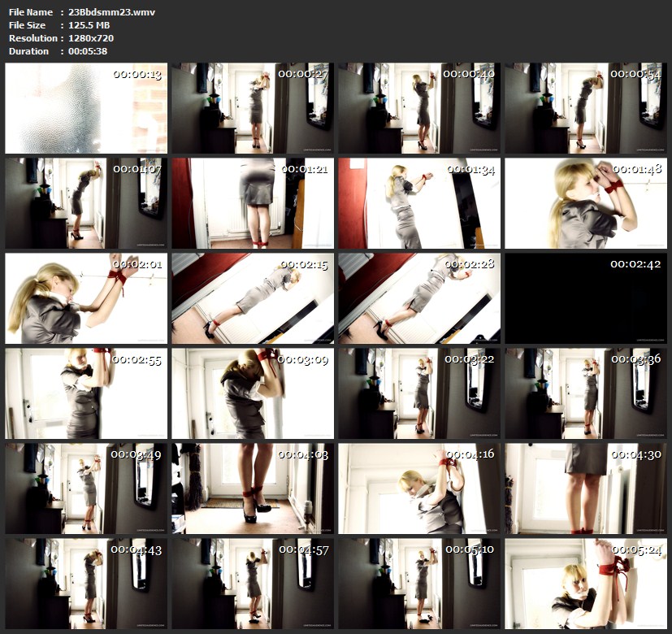Pick the 00:04:16 frame
The width and height of the screenshot is (672, 634).
[419, 489]
